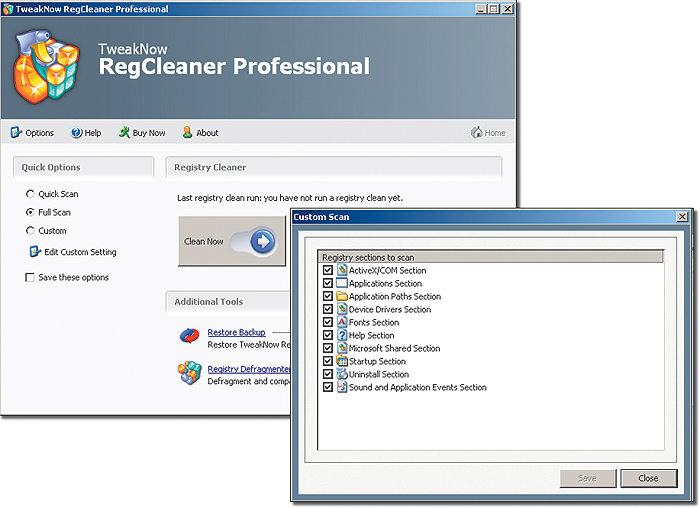Click the blue arrow on Clean Now
This screenshot has width=700, height=508.
[262, 242]
